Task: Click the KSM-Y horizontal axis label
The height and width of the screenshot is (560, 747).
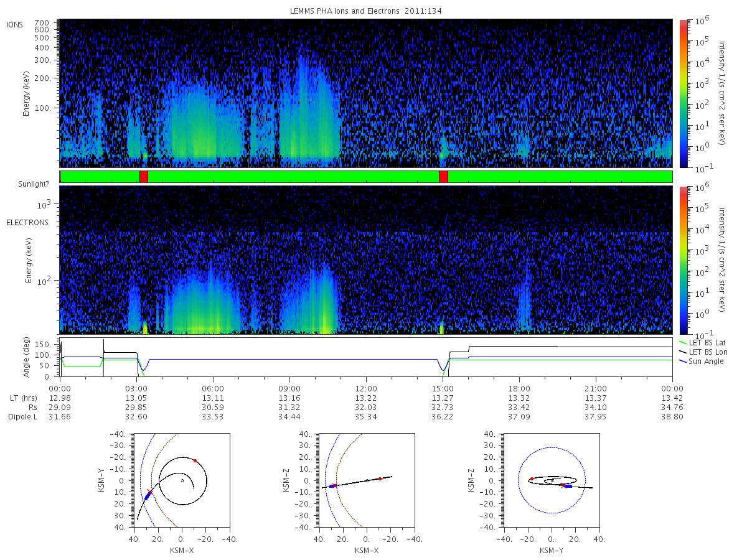Action: click(x=552, y=550)
